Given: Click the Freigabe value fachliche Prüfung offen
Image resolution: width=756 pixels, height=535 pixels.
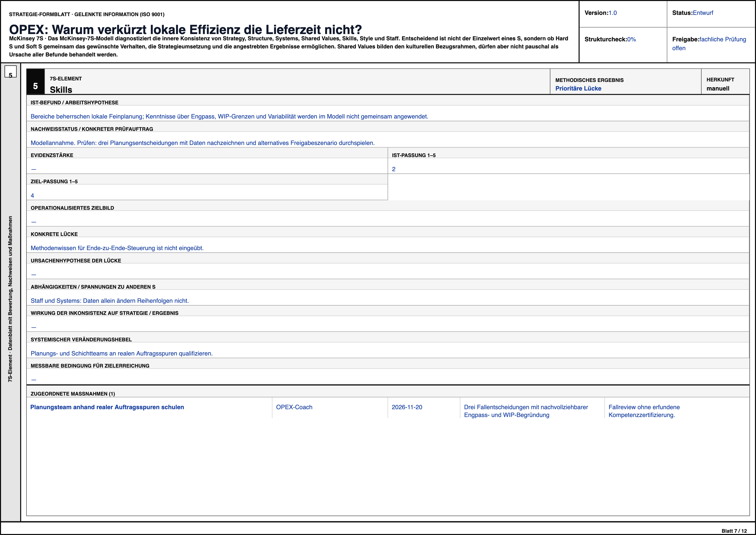Looking at the screenshot, I should (x=709, y=43).
